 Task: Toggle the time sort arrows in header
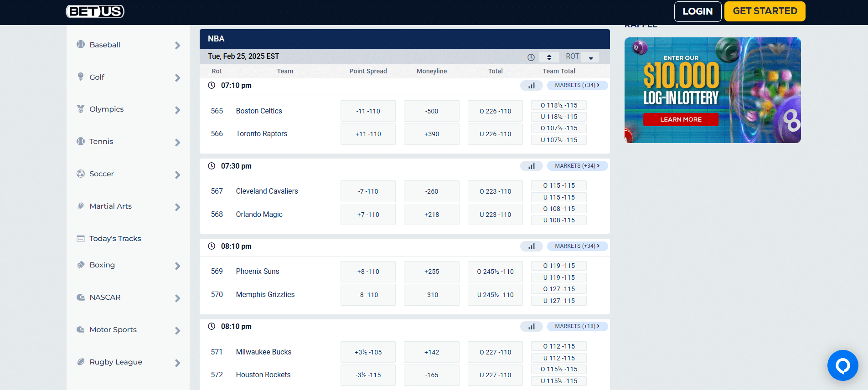click(x=549, y=57)
